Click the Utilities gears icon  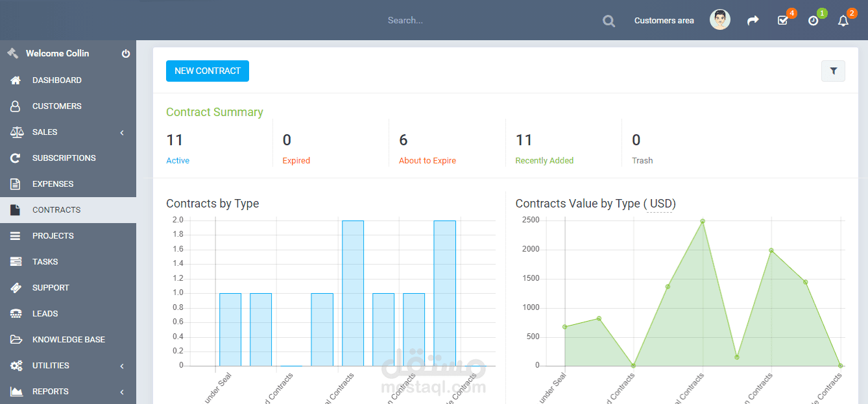tap(16, 366)
